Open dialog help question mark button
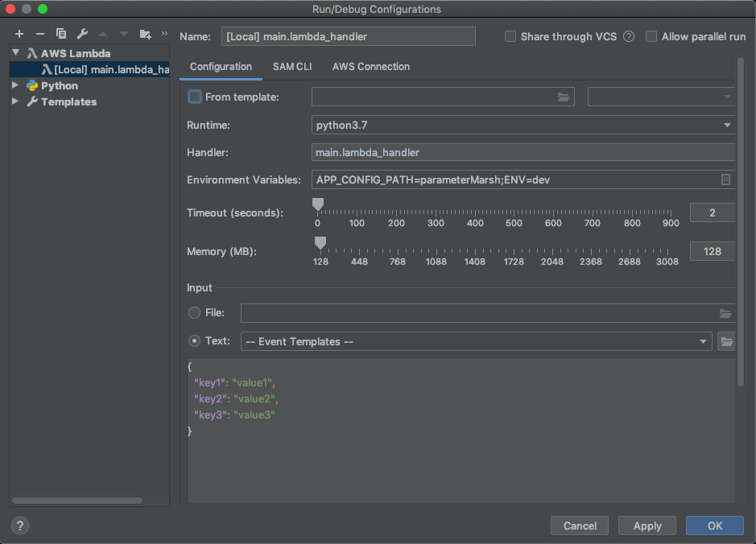The image size is (756, 544). [20, 525]
